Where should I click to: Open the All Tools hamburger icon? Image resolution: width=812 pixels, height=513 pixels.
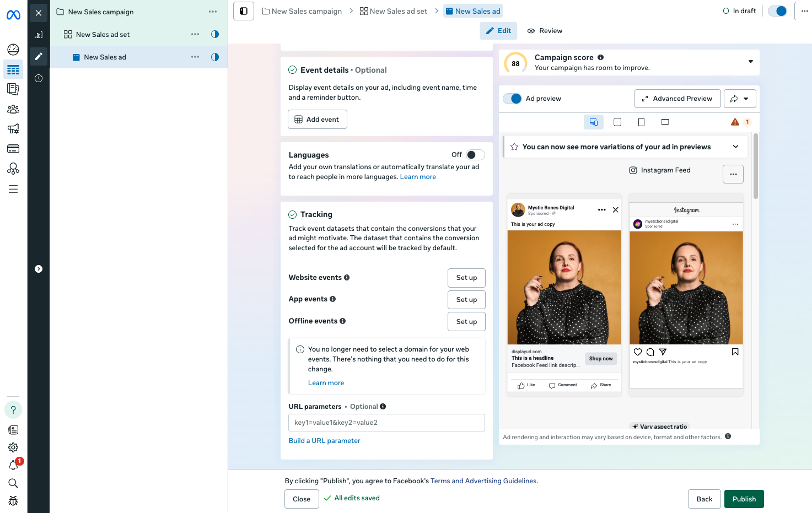pos(13,188)
